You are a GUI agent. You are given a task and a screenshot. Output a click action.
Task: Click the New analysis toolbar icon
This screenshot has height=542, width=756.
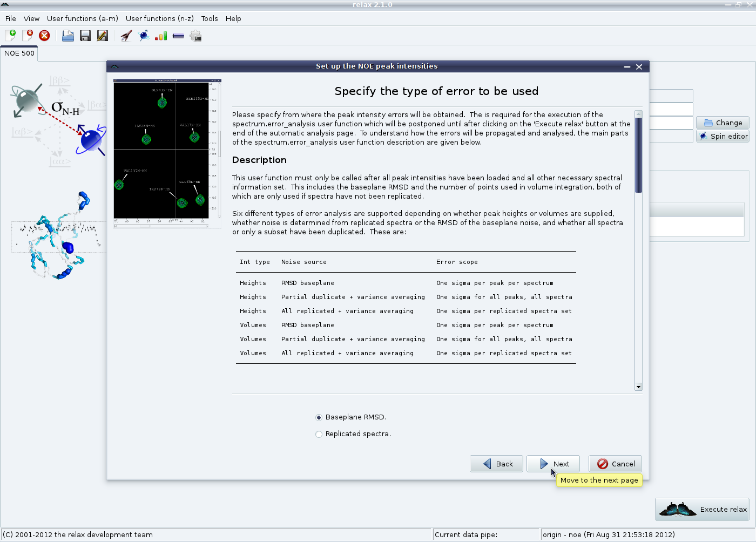(10, 36)
